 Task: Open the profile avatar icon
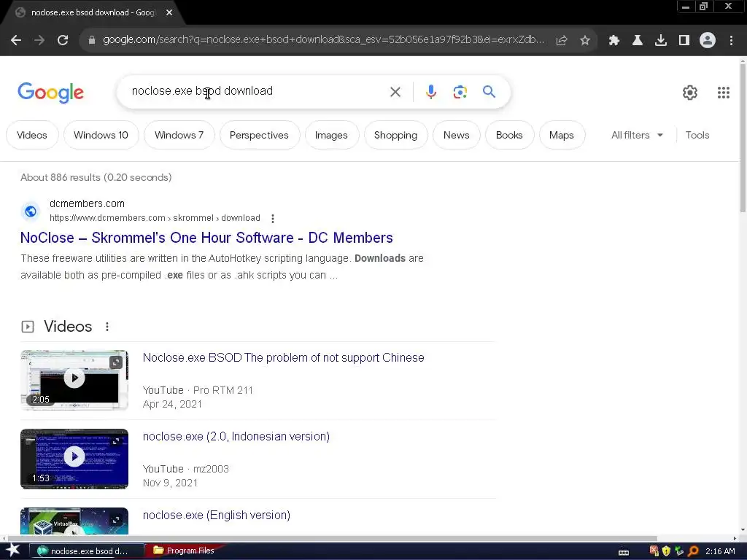tap(708, 40)
